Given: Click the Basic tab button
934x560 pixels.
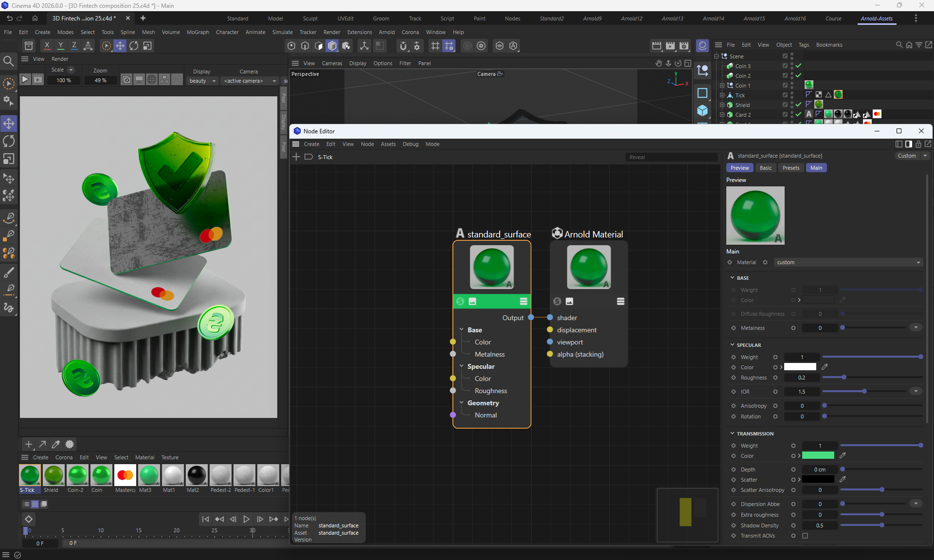Looking at the screenshot, I should pos(765,168).
